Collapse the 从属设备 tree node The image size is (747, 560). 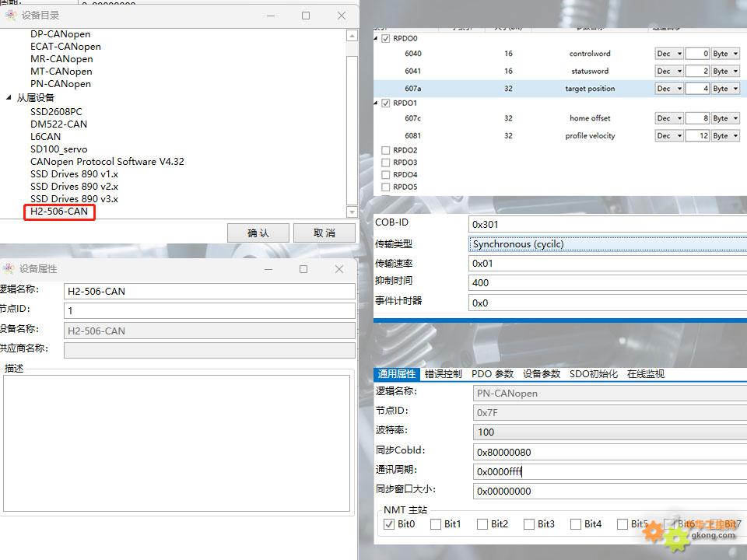[x=9, y=98]
